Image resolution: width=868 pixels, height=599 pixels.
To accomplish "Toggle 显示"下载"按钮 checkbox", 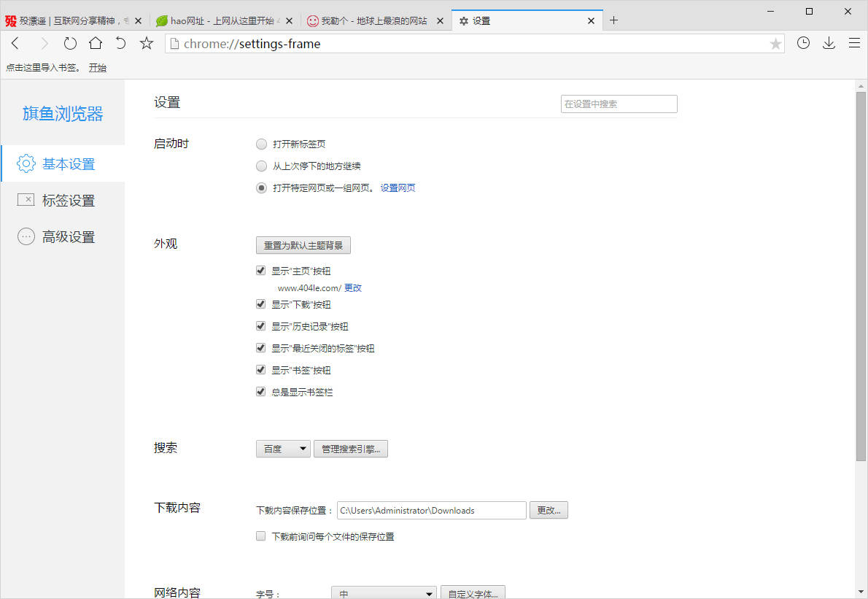I will point(260,304).
